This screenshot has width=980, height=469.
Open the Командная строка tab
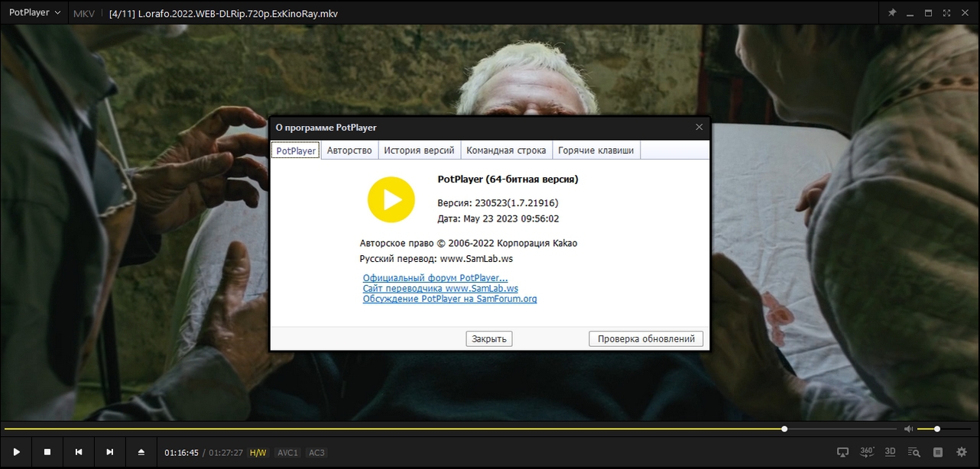pyautogui.click(x=506, y=150)
